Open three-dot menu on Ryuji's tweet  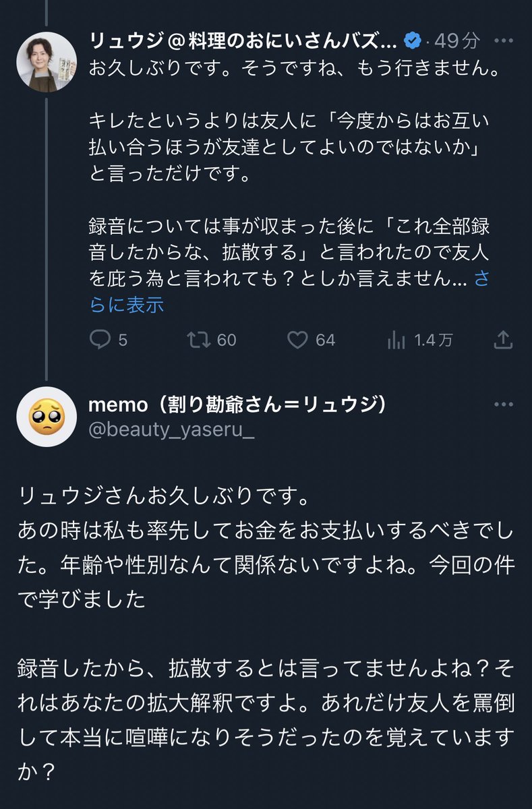point(503,40)
